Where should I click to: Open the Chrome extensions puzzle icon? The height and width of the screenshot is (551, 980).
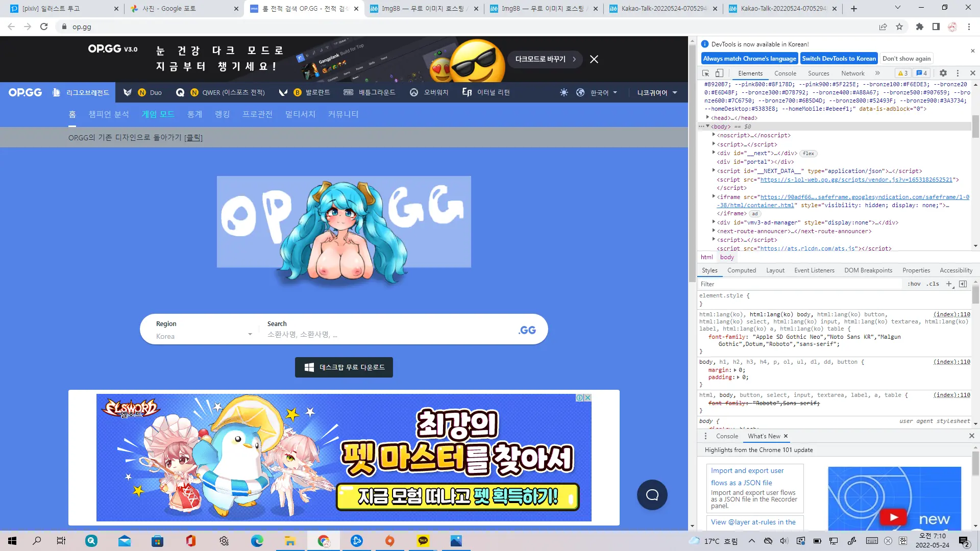(920, 27)
